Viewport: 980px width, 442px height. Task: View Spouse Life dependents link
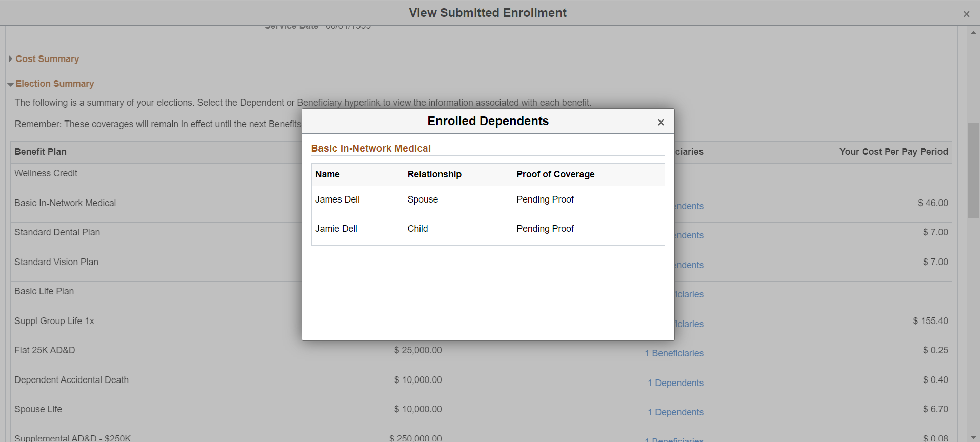click(675, 412)
